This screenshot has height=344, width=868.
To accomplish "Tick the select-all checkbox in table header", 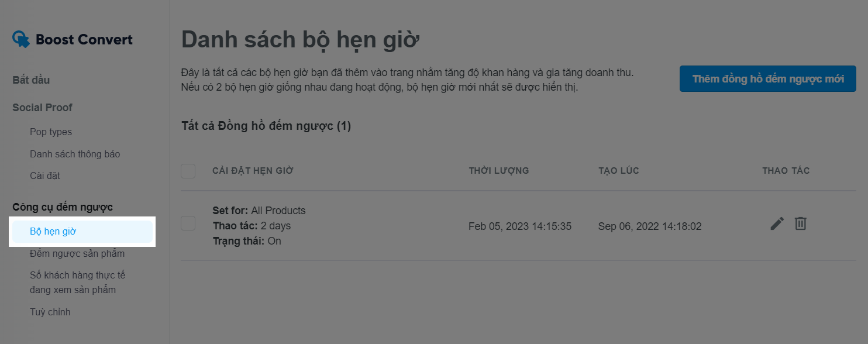I will [188, 171].
